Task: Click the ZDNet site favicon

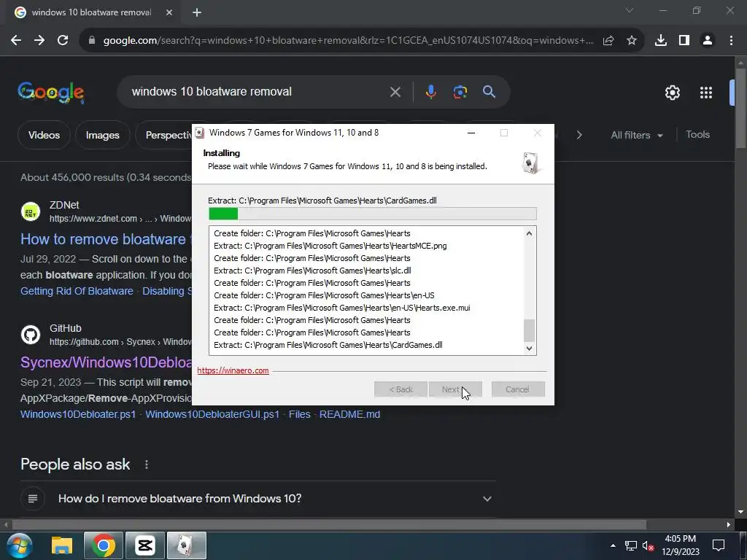Action: point(31,211)
